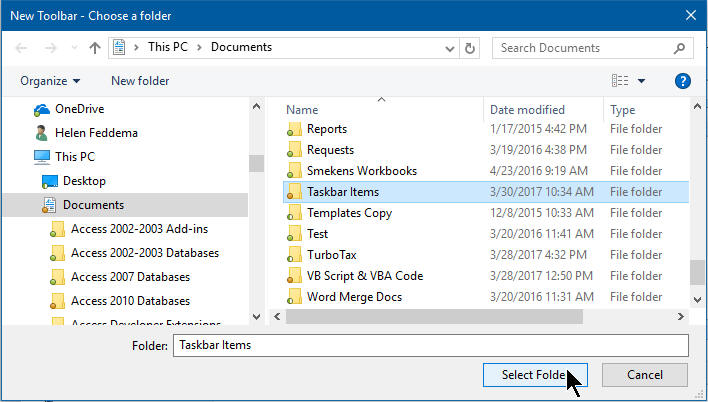The image size is (708, 402).
Task: Select the Smekens Workbooks folder
Action: coord(362,171)
